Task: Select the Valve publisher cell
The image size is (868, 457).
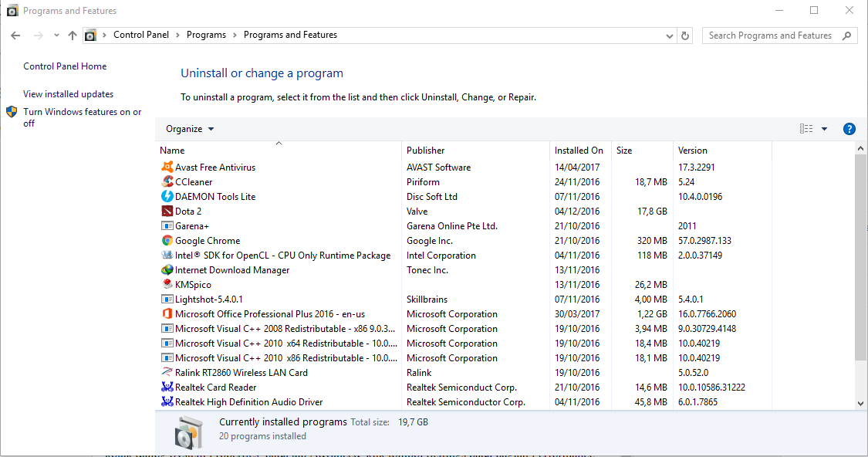Action: [417, 211]
